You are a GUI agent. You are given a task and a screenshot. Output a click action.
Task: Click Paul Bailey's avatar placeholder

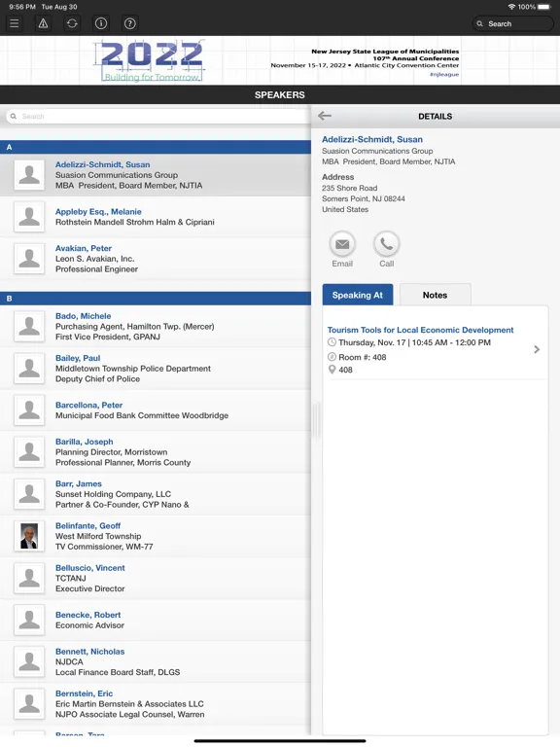29,369
